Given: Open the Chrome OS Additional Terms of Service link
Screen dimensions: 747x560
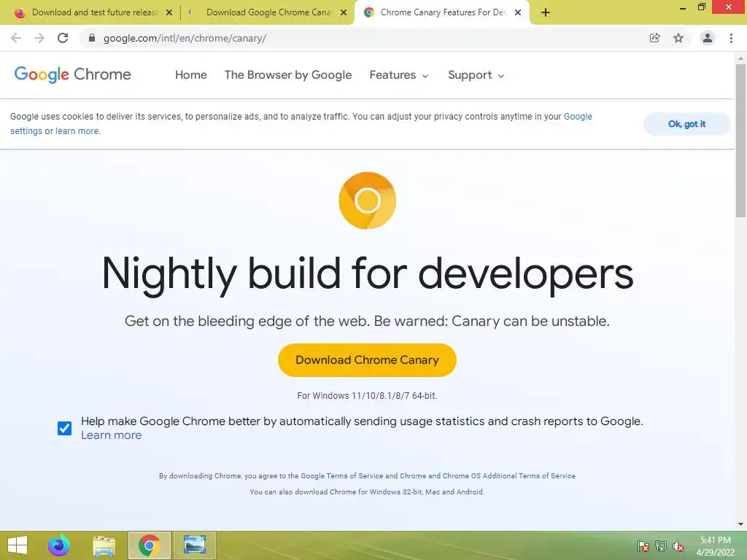Looking at the screenshot, I should (487, 475).
